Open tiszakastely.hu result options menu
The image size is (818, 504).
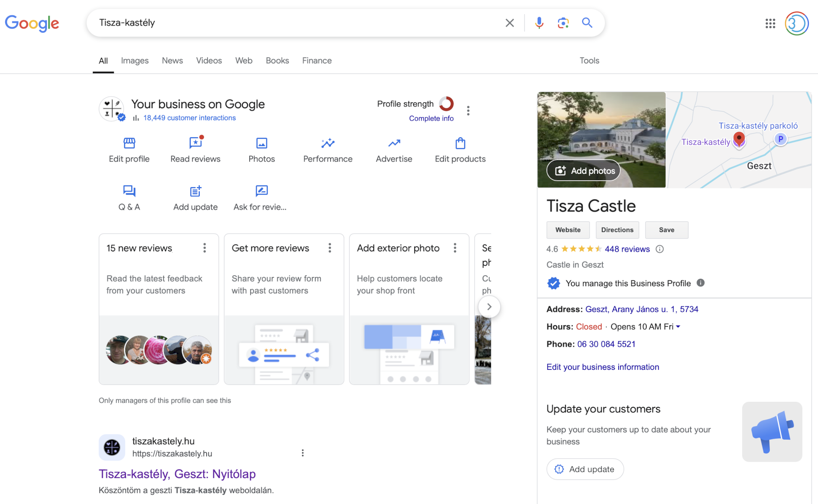click(302, 453)
